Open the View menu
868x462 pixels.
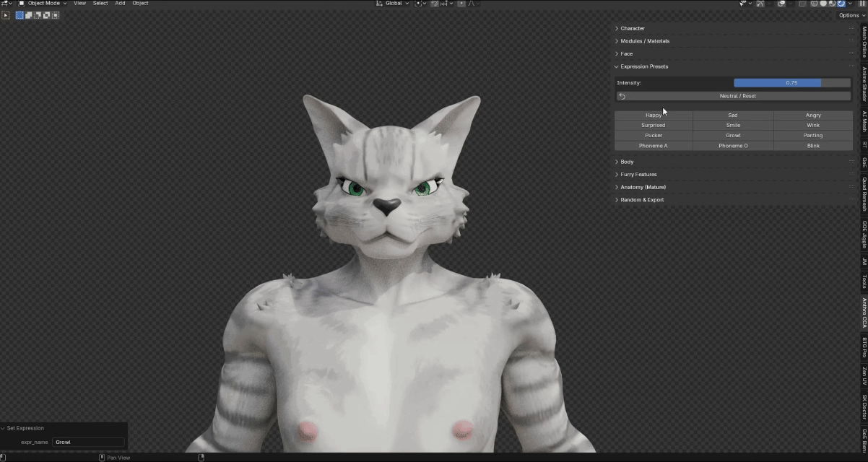coord(79,3)
